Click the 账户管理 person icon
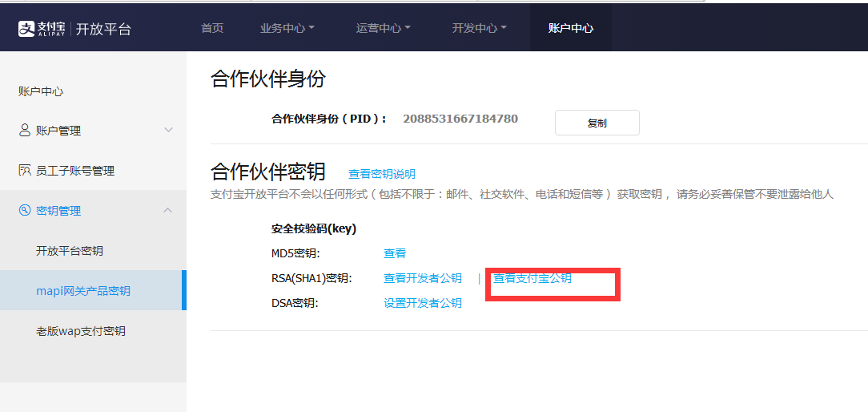This screenshot has height=412, width=868. pos(24,131)
